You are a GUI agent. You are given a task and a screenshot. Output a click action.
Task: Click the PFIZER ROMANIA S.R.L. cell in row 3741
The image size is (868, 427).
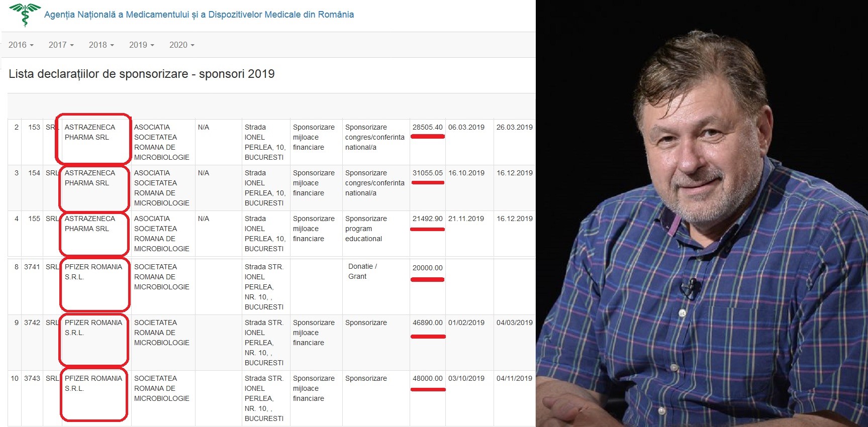93,272
